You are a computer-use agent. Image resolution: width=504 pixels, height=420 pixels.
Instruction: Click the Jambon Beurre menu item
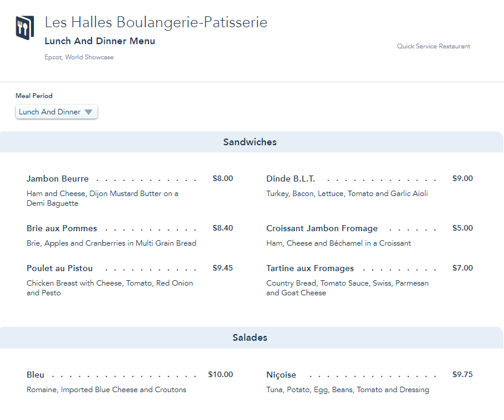click(58, 179)
